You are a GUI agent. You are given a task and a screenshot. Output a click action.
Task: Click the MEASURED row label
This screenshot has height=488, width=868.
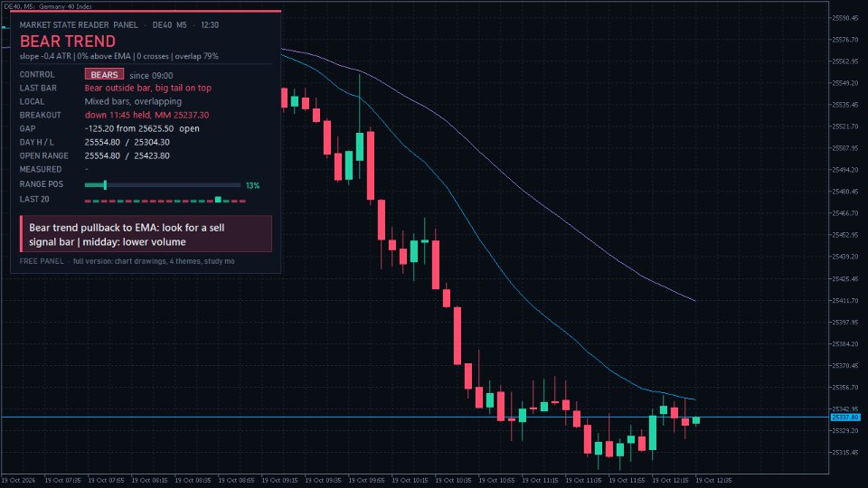coord(41,169)
